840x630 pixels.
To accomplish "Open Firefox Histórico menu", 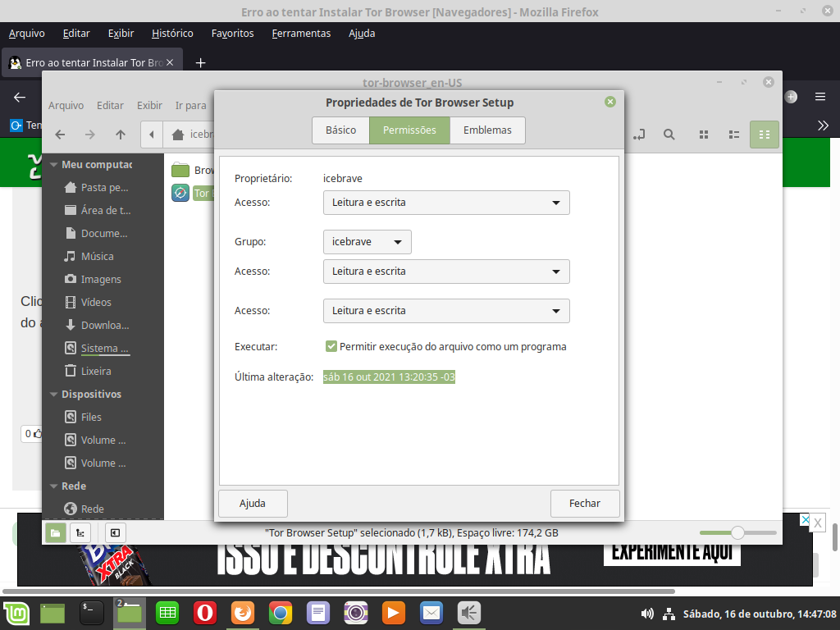I will pos(172,33).
